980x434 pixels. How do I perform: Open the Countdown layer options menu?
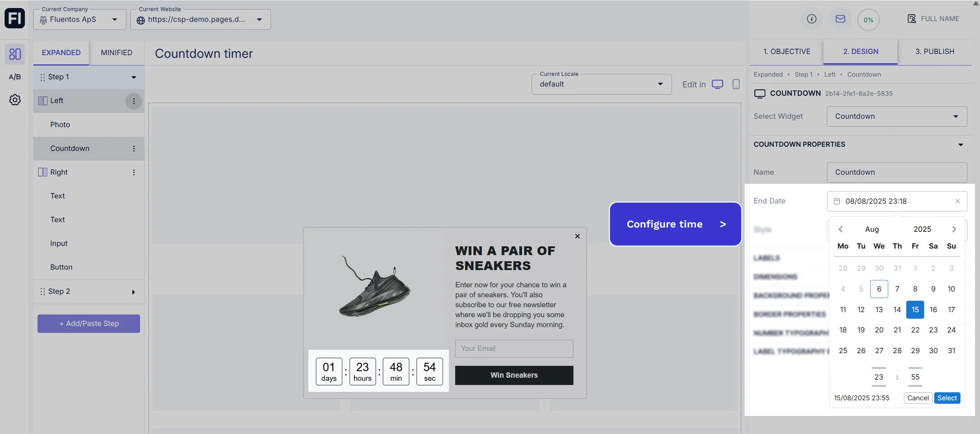134,149
